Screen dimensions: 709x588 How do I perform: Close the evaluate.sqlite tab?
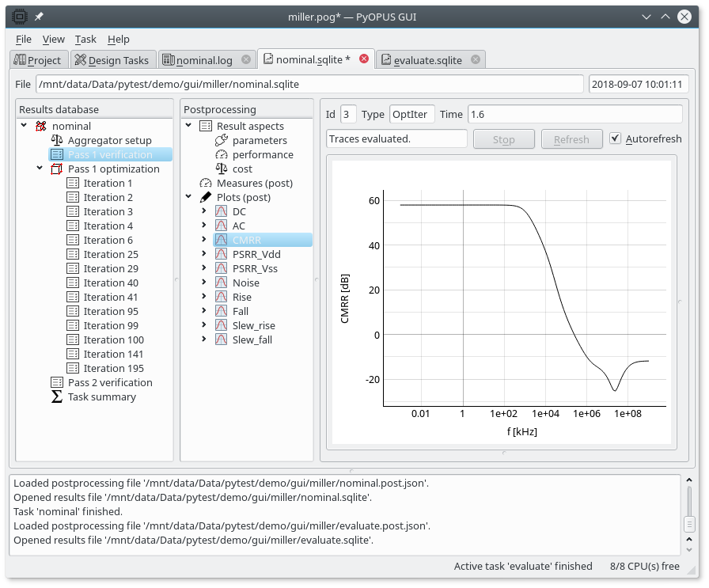(476, 59)
